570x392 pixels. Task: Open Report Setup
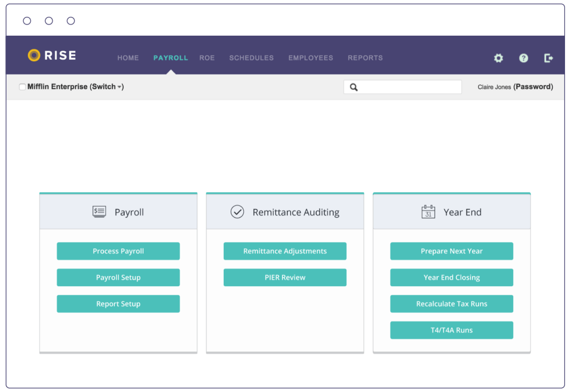point(118,304)
